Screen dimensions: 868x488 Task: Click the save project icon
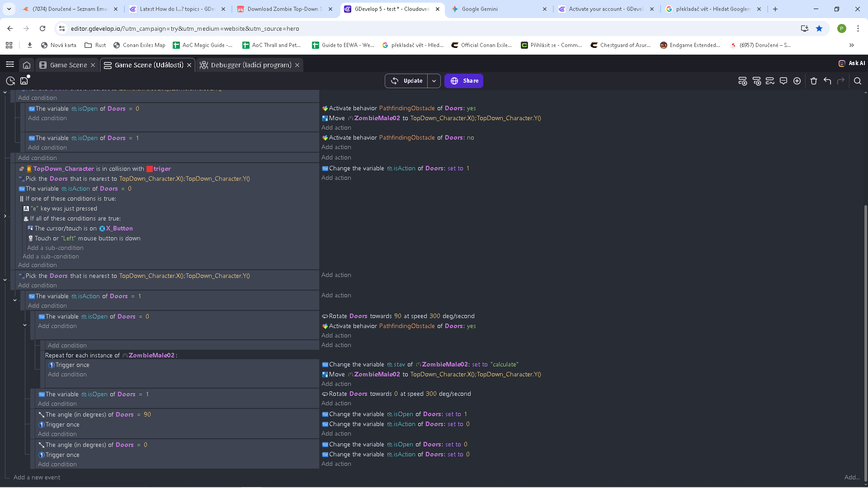click(x=24, y=81)
